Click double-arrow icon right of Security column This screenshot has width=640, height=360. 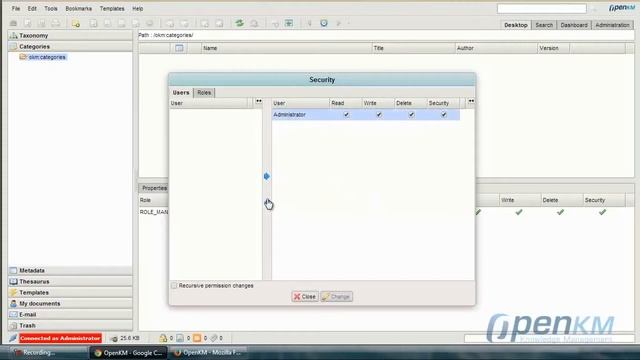click(x=471, y=101)
